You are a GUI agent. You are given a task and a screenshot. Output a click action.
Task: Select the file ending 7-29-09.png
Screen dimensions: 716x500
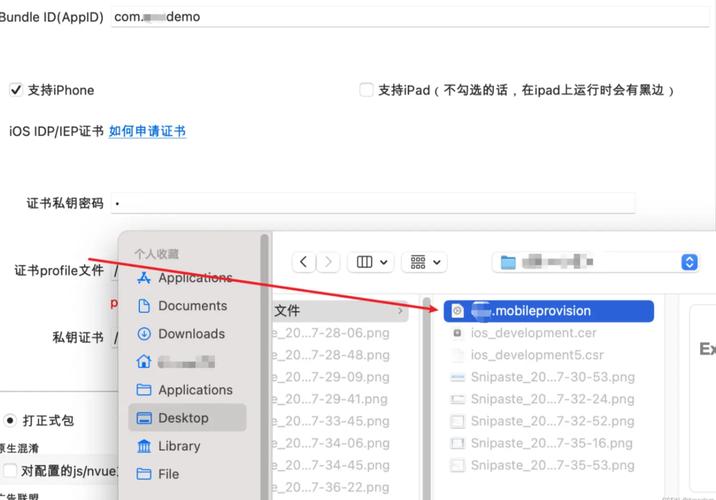(331, 377)
